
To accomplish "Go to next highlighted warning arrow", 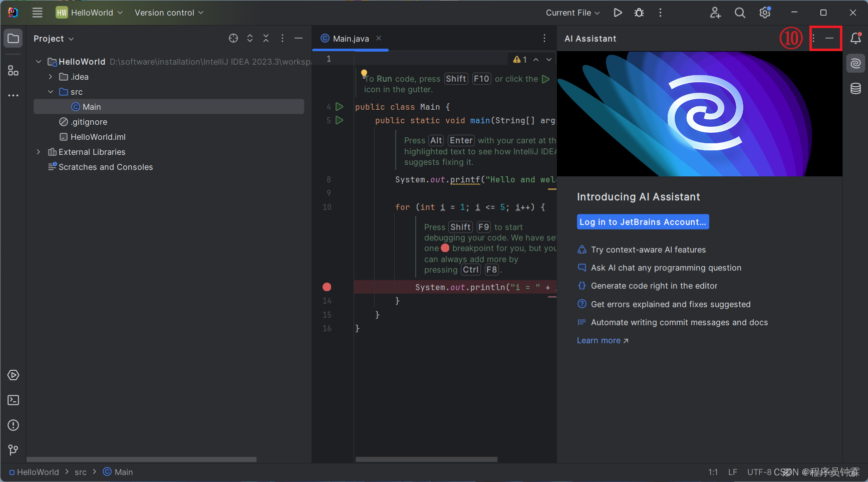I will [x=549, y=60].
